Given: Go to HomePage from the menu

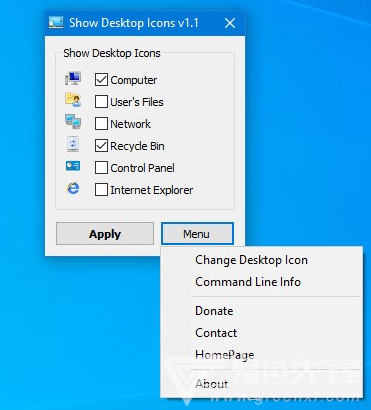Looking at the screenshot, I should pos(262,355).
